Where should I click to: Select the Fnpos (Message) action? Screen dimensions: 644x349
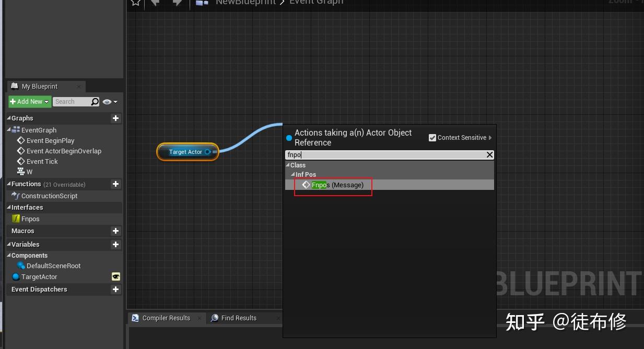click(x=337, y=185)
